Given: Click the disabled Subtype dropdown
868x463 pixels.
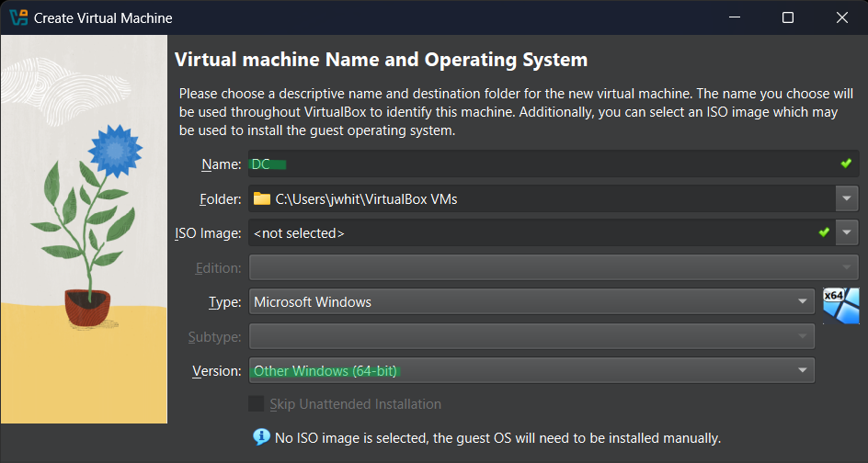Looking at the screenshot, I should click(x=531, y=336).
